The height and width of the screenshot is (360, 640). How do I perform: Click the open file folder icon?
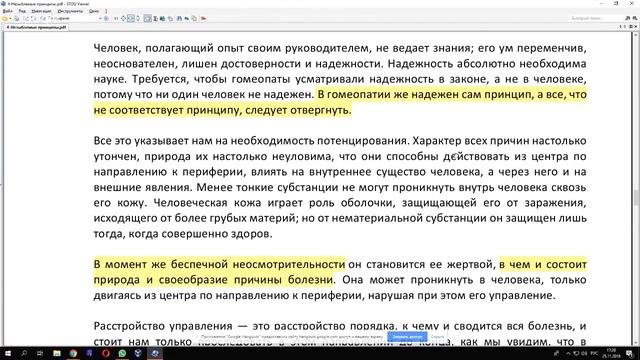pyautogui.click(x=4, y=18)
